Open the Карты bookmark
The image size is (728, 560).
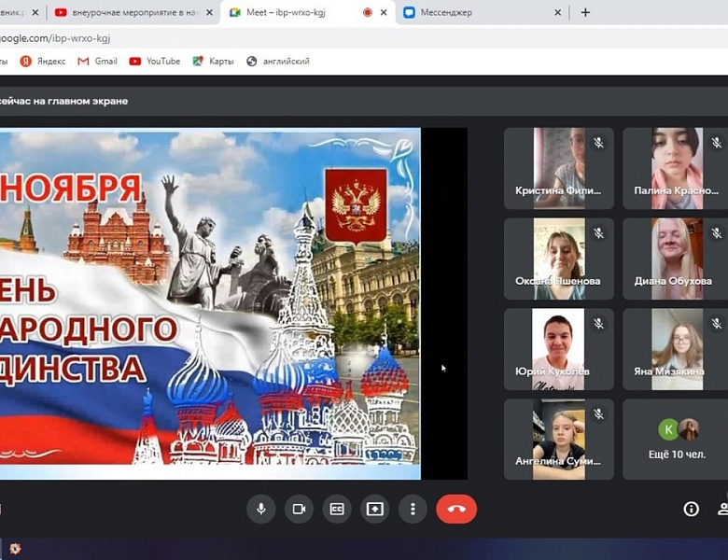213,62
